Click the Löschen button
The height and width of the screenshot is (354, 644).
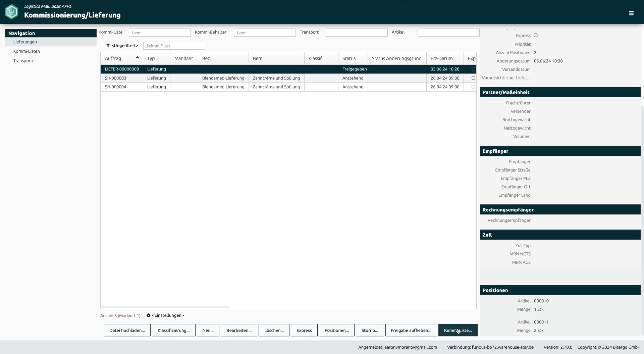coord(274,330)
